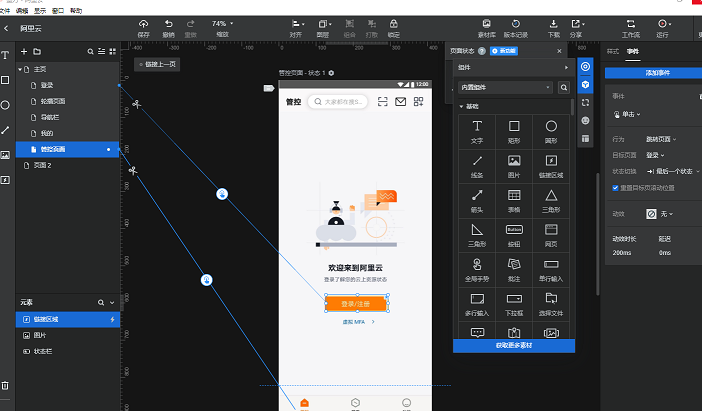Switch to the 样式 tab

612,51
